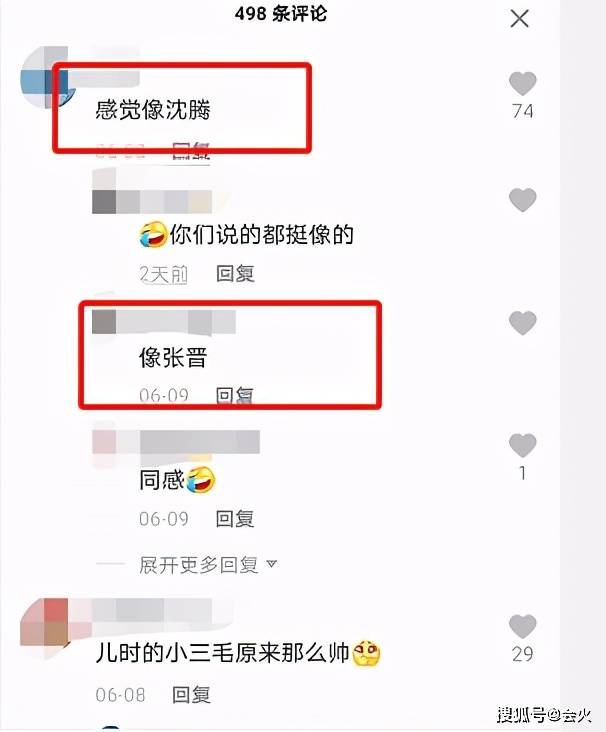Viewport: 606px width, 732px height.
Task: Reply to the '同感' comment
Action: point(235,519)
